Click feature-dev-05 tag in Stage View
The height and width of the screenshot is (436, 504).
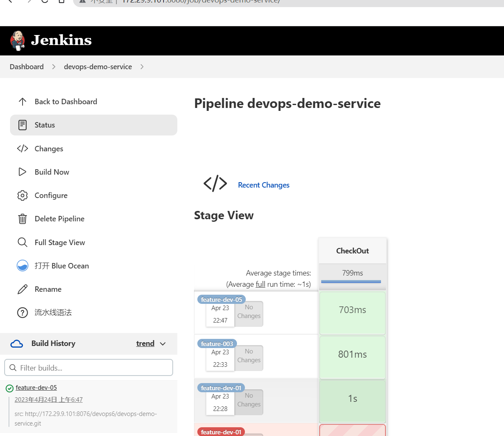coord(222,299)
